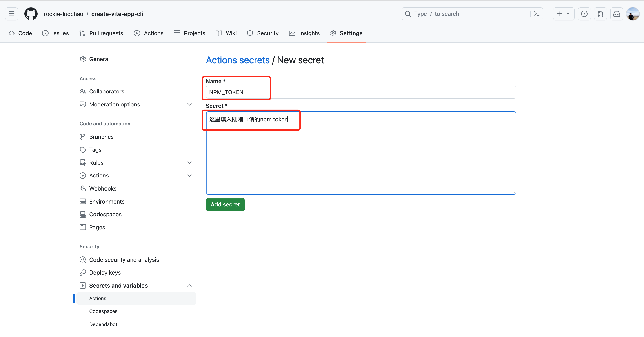Select the Settings tab
This screenshot has height=337, width=644.
click(346, 33)
